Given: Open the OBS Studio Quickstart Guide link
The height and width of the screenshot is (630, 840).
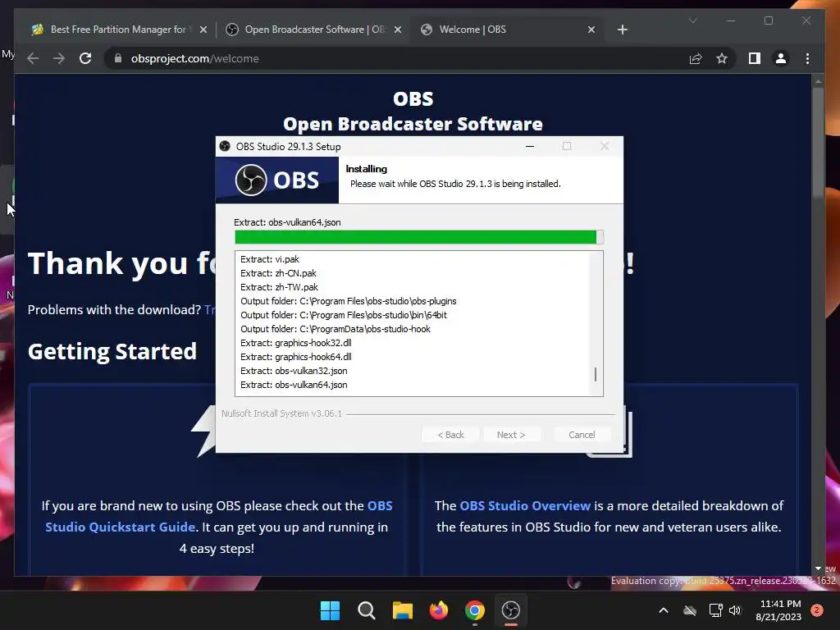Looking at the screenshot, I should pos(218,517).
